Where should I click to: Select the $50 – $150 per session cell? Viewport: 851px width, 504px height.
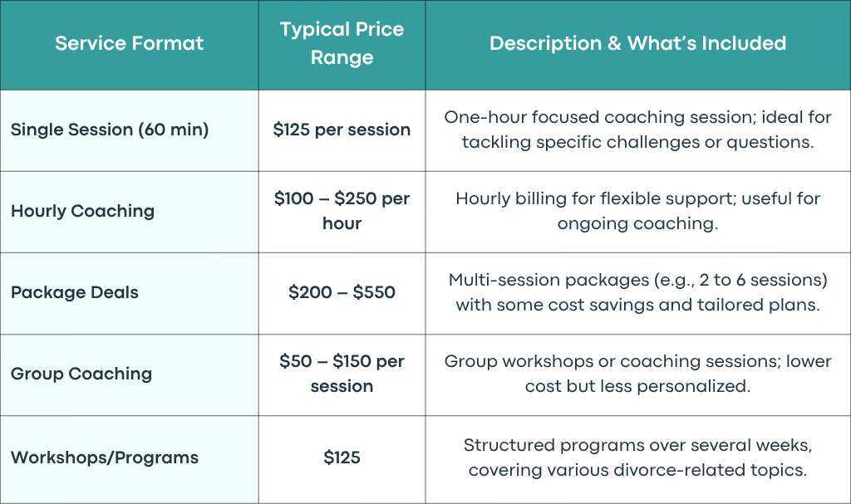point(342,374)
